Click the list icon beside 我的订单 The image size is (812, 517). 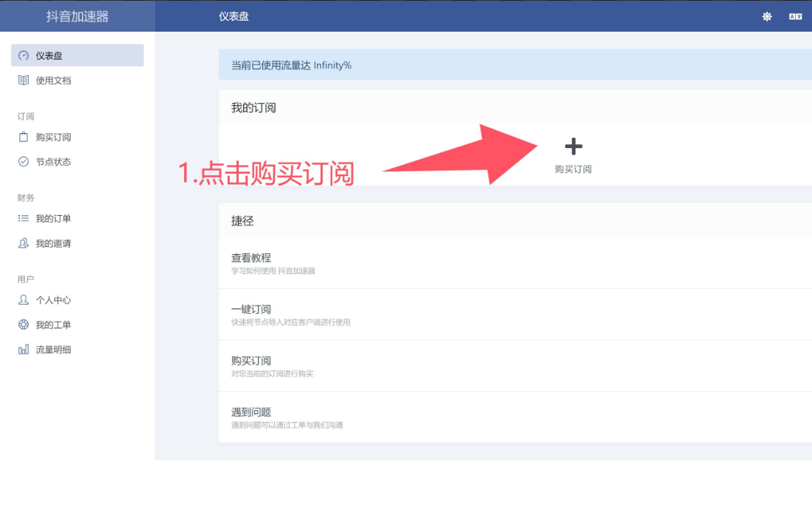click(x=24, y=219)
